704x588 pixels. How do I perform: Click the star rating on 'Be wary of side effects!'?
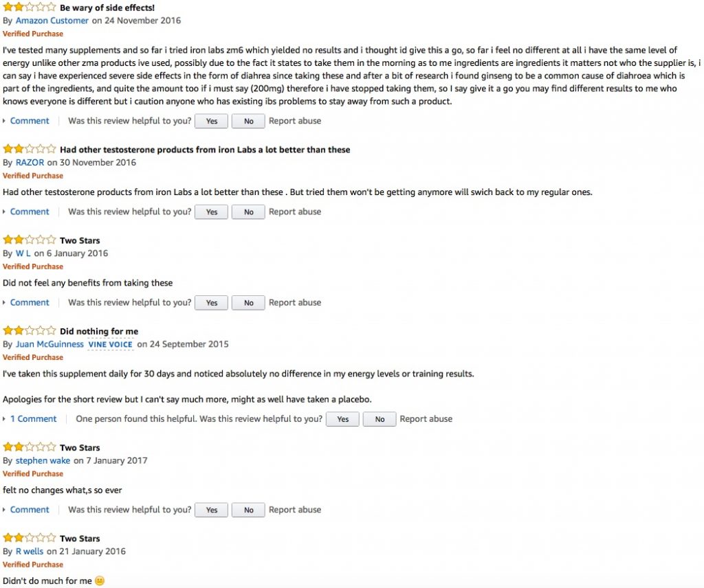[27, 8]
